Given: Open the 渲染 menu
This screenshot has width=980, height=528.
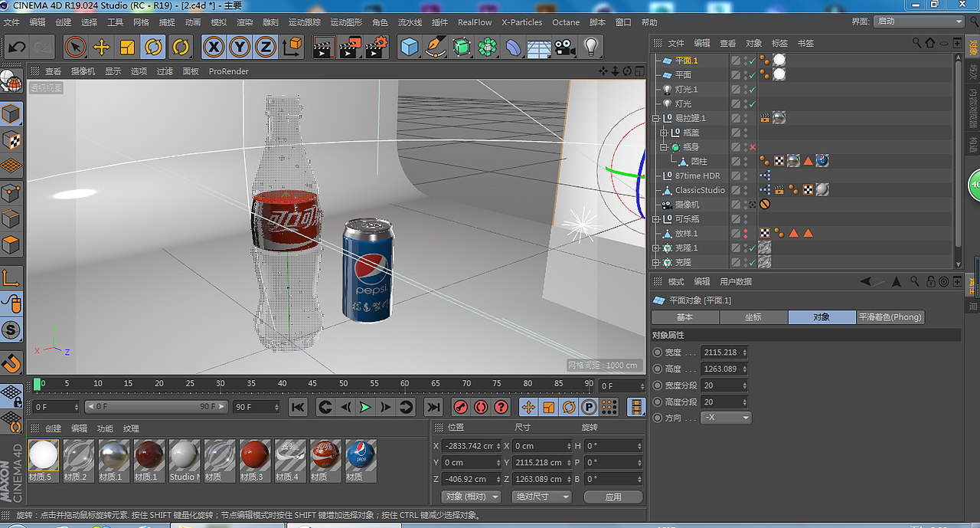Looking at the screenshot, I should [245, 22].
